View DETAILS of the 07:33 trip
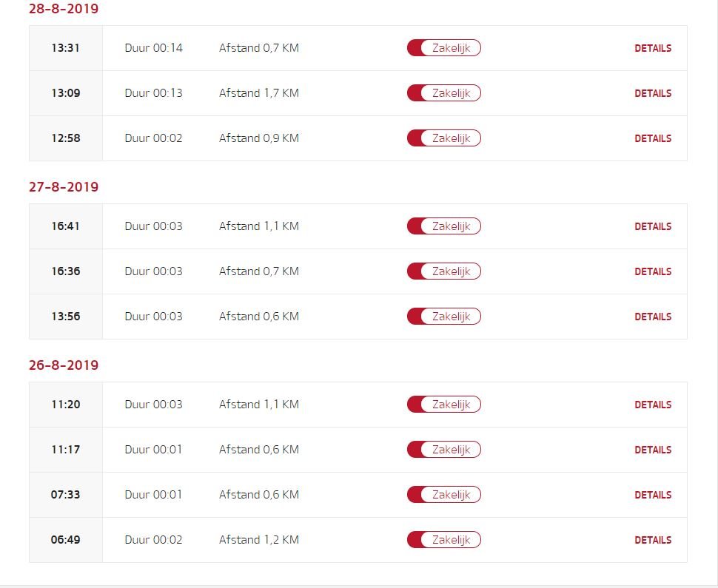This screenshot has width=718, height=588. coord(653,495)
